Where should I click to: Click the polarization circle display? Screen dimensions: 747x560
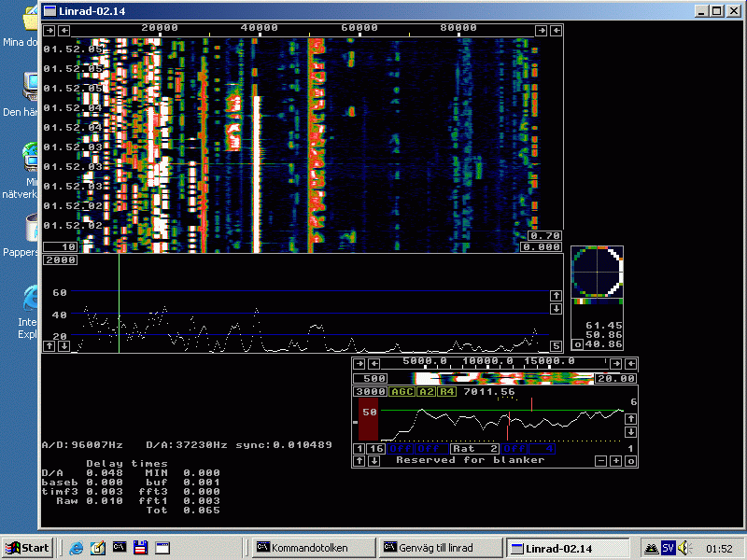point(597,272)
